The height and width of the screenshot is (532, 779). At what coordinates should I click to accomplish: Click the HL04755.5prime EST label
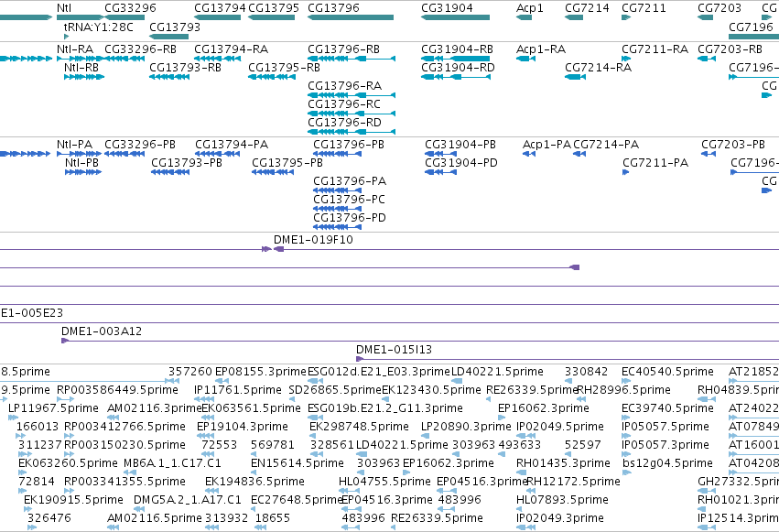pos(384,482)
